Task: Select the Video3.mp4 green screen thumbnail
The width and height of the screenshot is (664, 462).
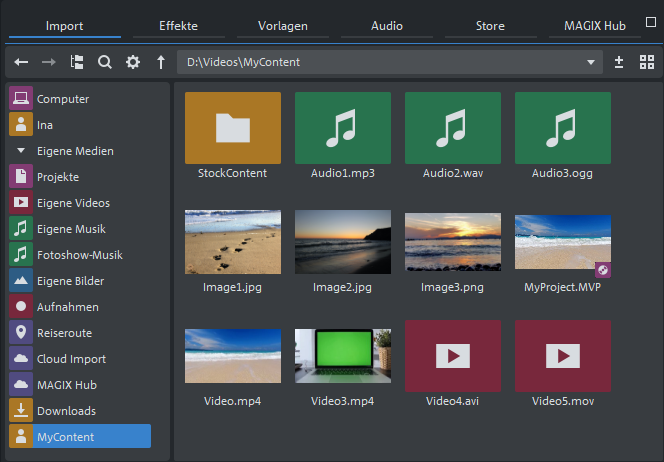Action: coord(343,356)
